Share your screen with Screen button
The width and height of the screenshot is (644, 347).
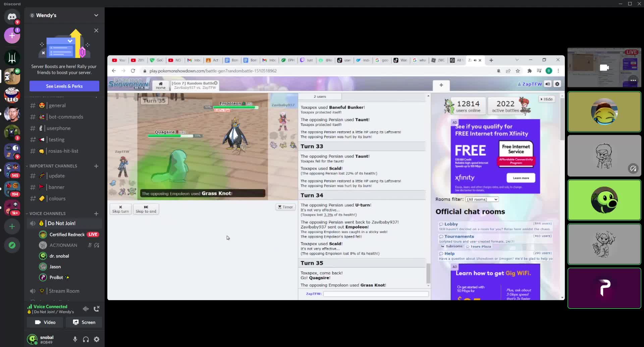coord(84,322)
